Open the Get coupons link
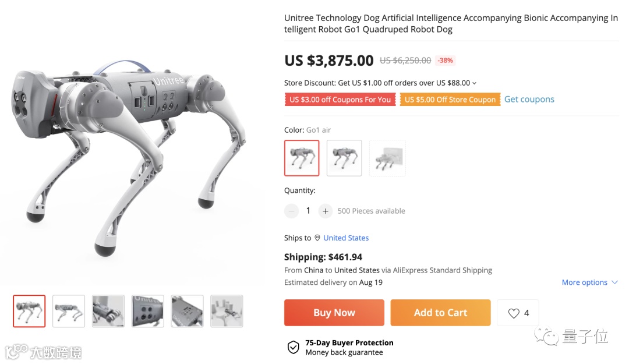The image size is (629, 364). point(529,99)
